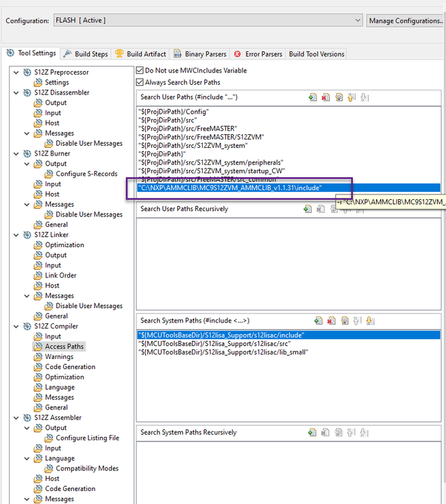This screenshot has width=446, height=504.
Task: Open the Configuration dropdown
Action: [x=208, y=21]
